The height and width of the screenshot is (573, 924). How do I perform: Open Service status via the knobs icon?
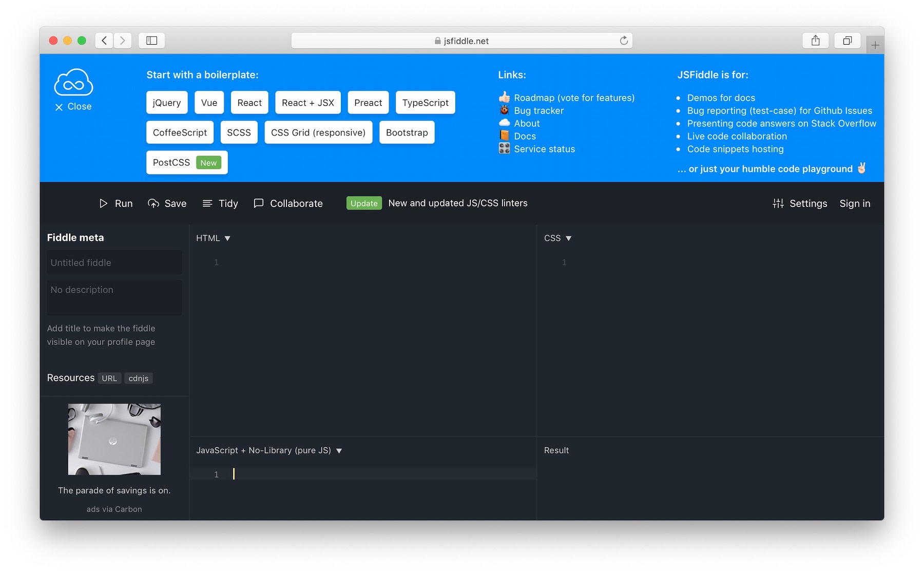coord(504,148)
